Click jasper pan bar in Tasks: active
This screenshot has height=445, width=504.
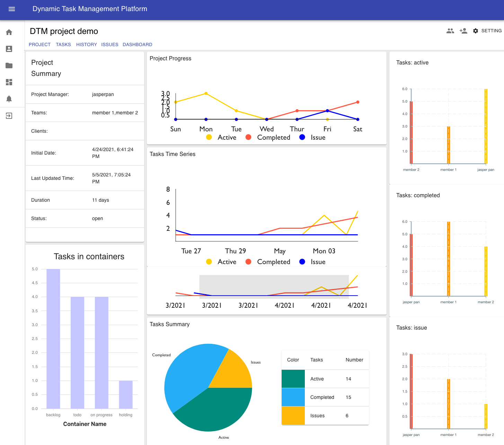coord(486,126)
